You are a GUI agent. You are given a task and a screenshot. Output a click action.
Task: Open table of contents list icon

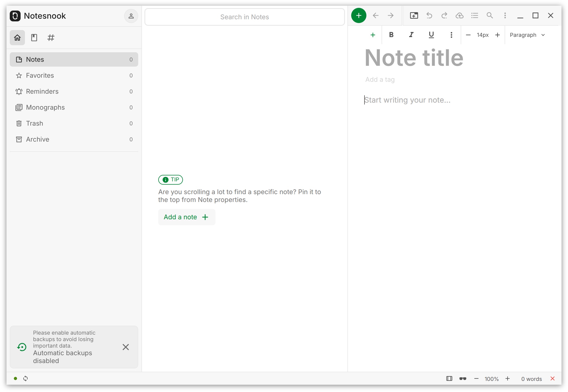(475, 15)
